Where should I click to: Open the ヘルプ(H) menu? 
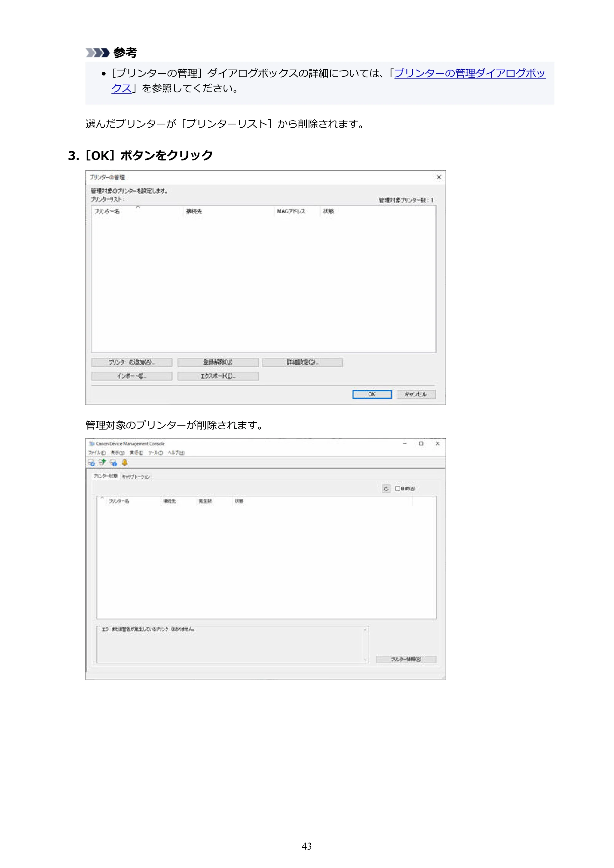pyautogui.click(x=176, y=453)
